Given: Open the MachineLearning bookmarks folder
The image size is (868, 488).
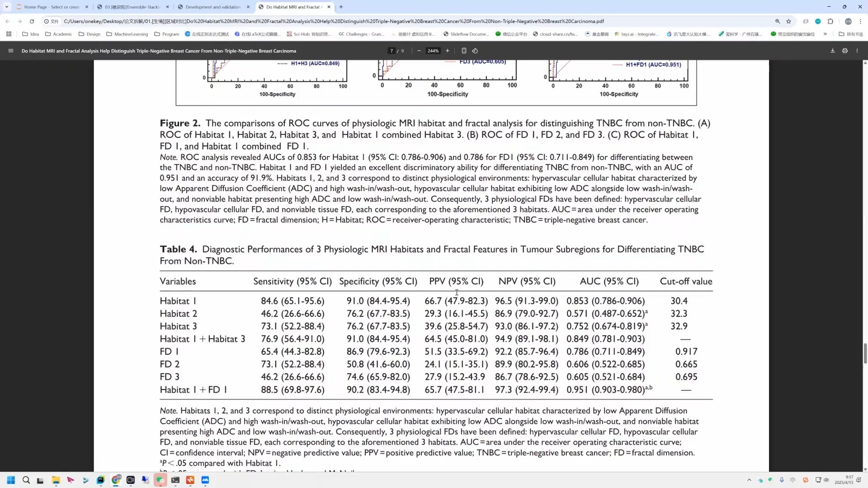Looking at the screenshot, I should (x=127, y=34).
